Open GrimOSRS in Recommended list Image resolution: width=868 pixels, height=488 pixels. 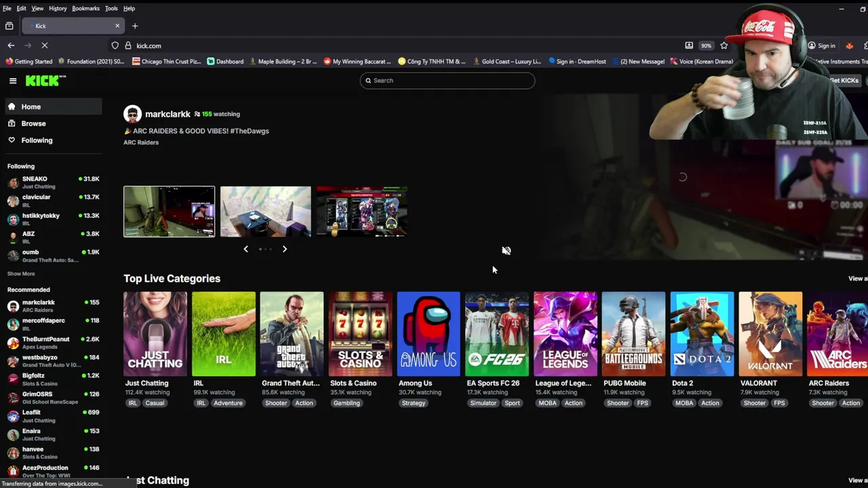[x=53, y=397]
